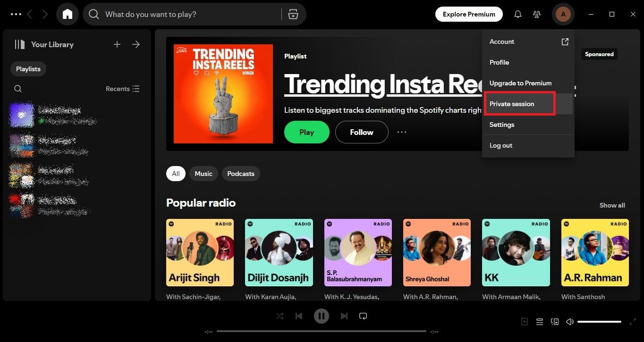
Task: Skip to next track
Action: [x=344, y=316]
